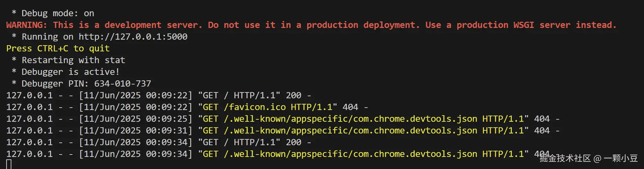644x169 pixels.
Task: Click the 404 status of the 00:09:31 request
Action: [x=542, y=130]
